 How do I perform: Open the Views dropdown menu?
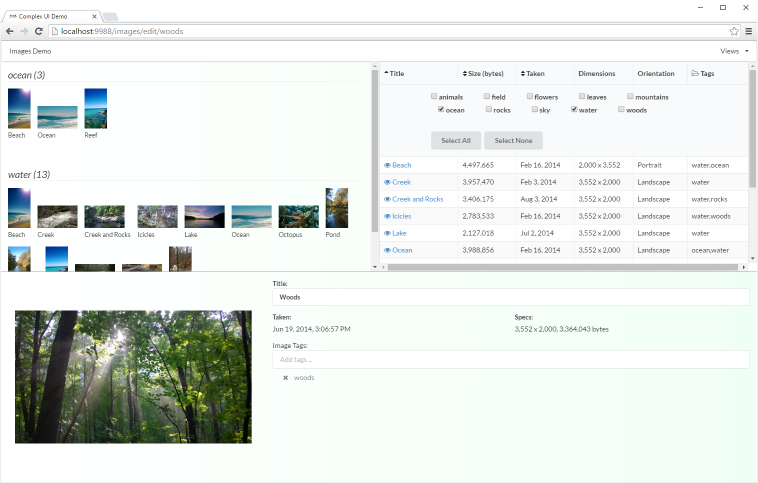coord(734,51)
